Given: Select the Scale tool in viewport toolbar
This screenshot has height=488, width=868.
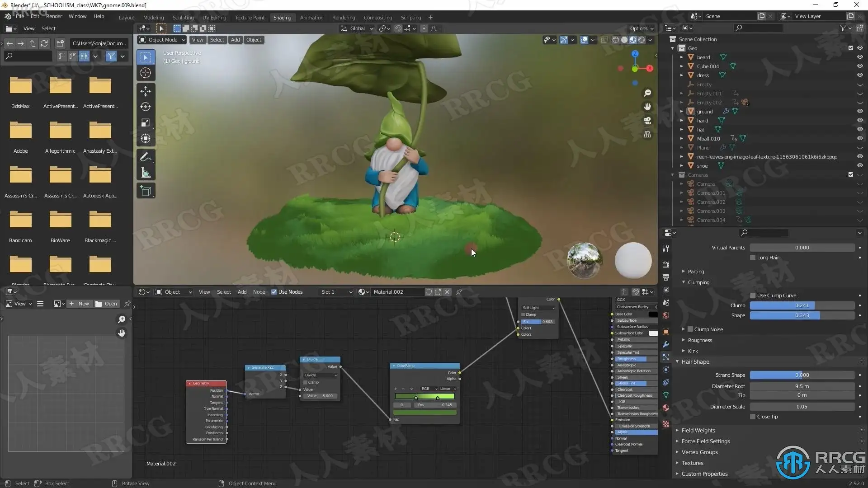Looking at the screenshot, I should 146,123.
